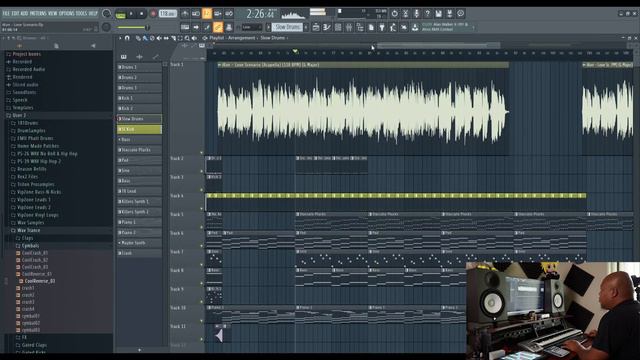Open the EDIT menu

point(16,13)
